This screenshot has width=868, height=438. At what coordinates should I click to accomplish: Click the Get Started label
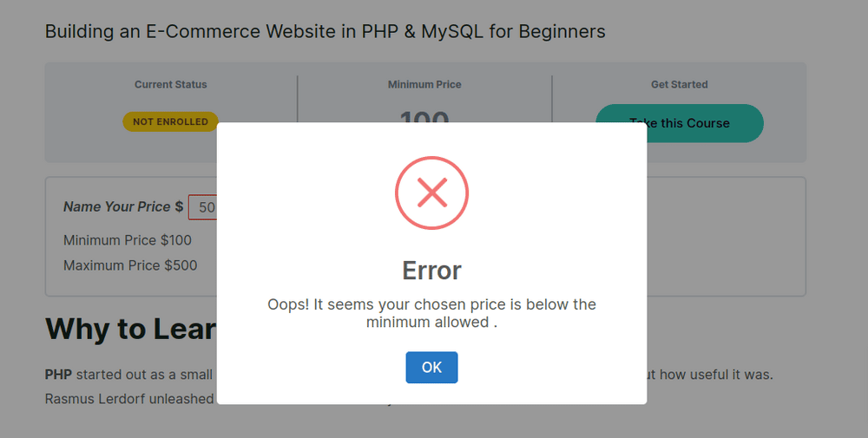[x=679, y=84]
